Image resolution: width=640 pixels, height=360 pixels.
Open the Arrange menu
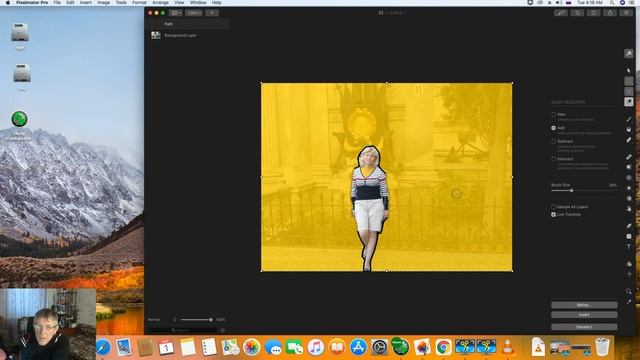tap(160, 2)
